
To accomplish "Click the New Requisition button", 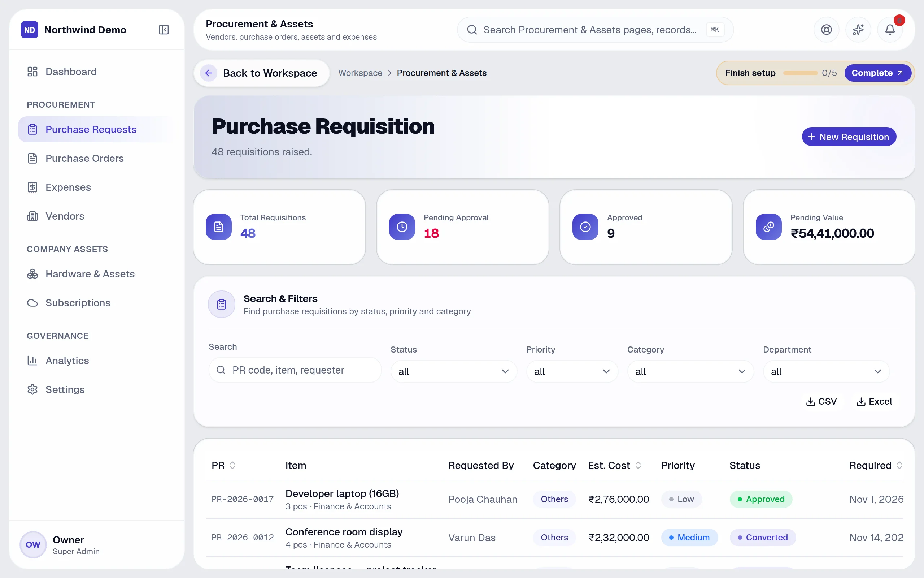I will click(x=849, y=137).
